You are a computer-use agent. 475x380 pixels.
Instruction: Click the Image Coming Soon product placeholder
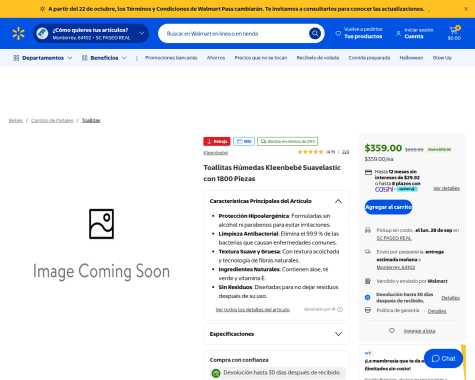click(101, 245)
